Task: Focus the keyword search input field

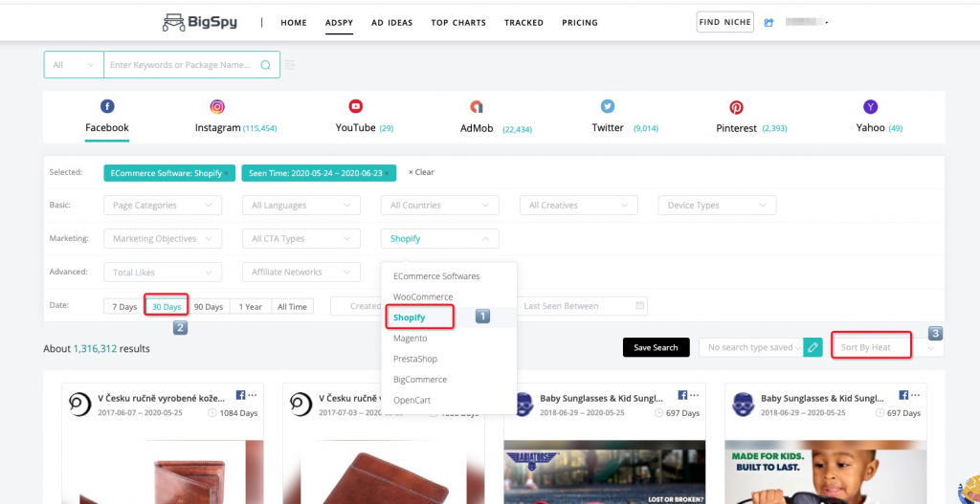Action: 181,65
